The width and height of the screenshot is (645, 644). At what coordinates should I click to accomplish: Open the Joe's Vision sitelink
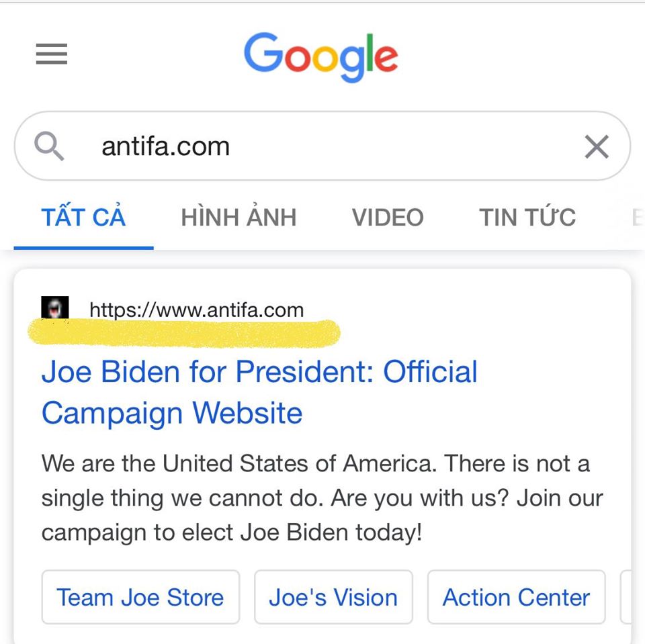(334, 597)
